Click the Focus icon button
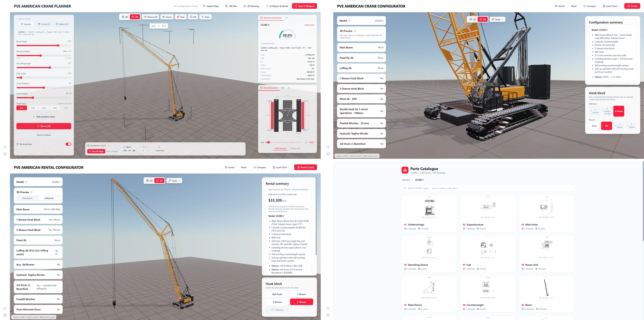The height and width of the screenshot is (320, 644). (x=167, y=17)
